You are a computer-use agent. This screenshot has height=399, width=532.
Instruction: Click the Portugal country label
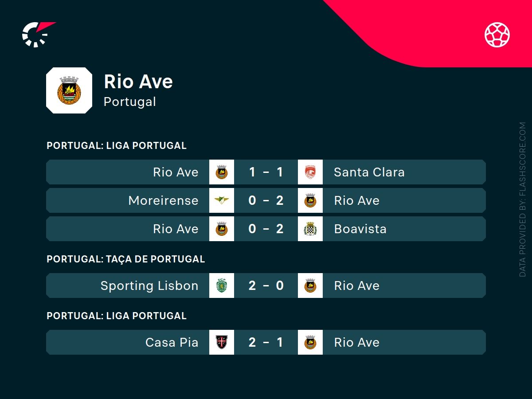[129, 102]
